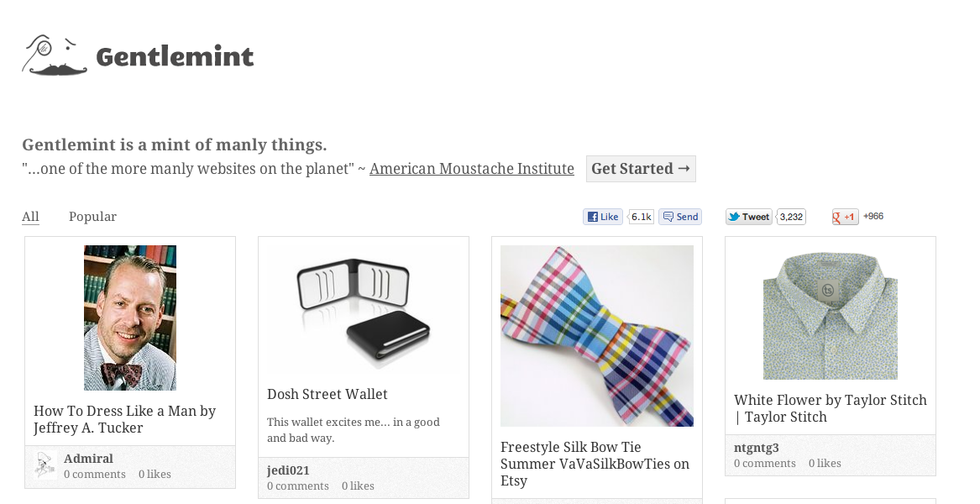View the plaid silk bow tie image

597,336
